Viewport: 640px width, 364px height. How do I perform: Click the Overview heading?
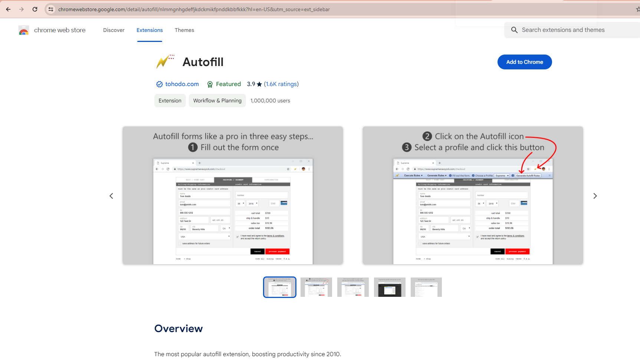pyautogui.click(x=178, y=329)
